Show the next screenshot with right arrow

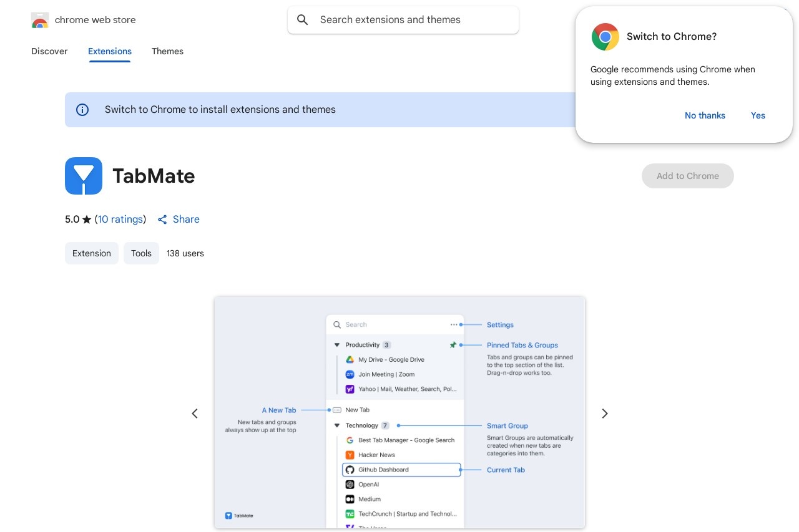pyautogui.click(x=604, y=414)
